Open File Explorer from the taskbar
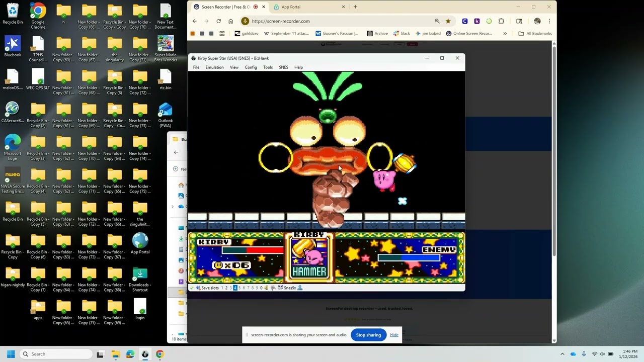Screen dimensions: 644x362 pos(115,354)
